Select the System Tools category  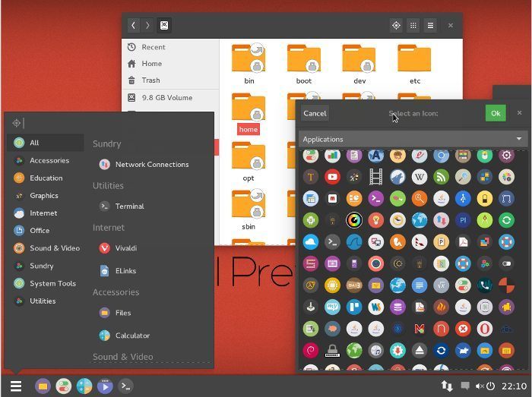point(45,284)
